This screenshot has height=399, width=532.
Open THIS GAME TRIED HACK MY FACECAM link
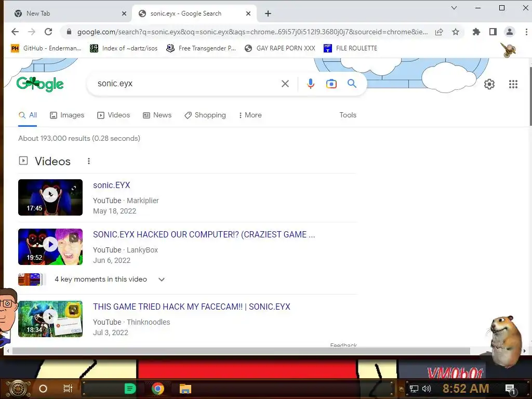tap(192, 307)
